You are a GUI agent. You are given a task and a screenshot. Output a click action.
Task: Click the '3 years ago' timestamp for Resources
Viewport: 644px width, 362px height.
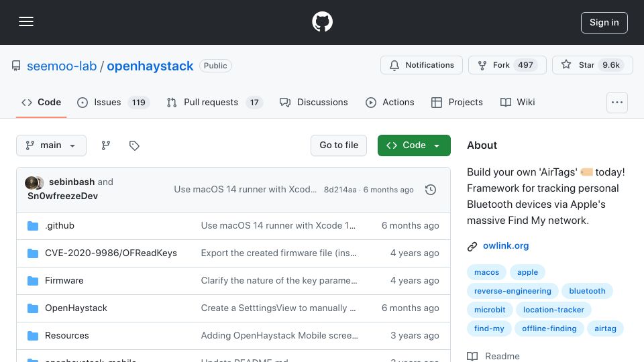point(415,336)
